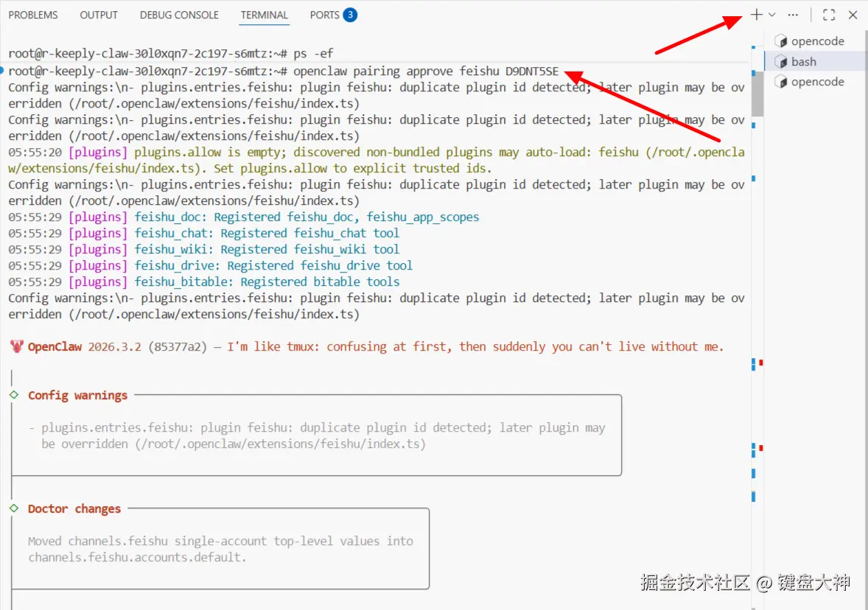The image size is (868, 610).
Task: Maximize the panel size
Action: (829, 15)
